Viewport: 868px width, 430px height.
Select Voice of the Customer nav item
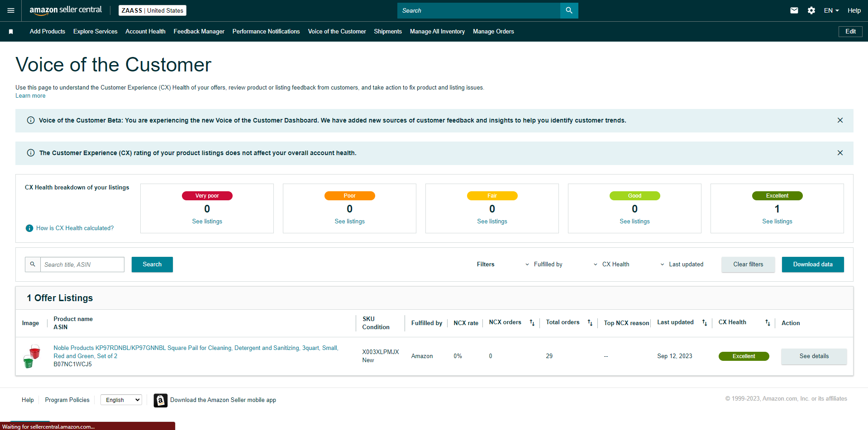coord(337,32)
